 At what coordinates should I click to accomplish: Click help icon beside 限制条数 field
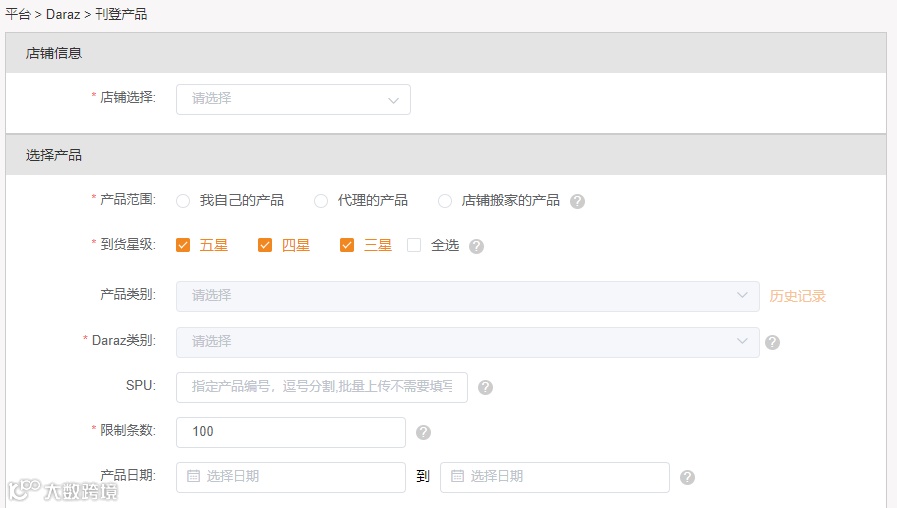(423, 432)
